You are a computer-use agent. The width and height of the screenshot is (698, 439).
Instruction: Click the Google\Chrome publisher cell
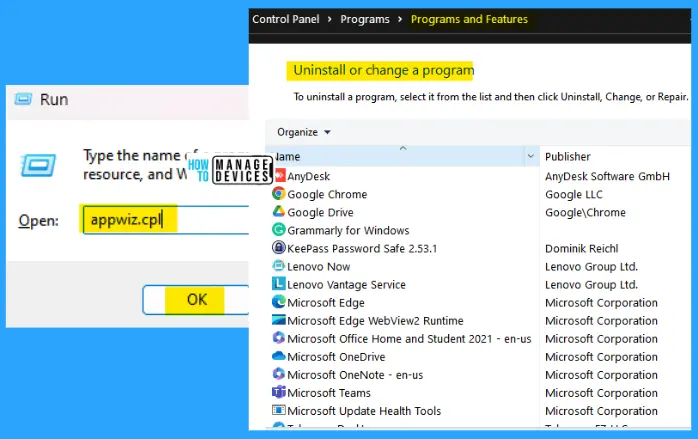coord(585,212)
